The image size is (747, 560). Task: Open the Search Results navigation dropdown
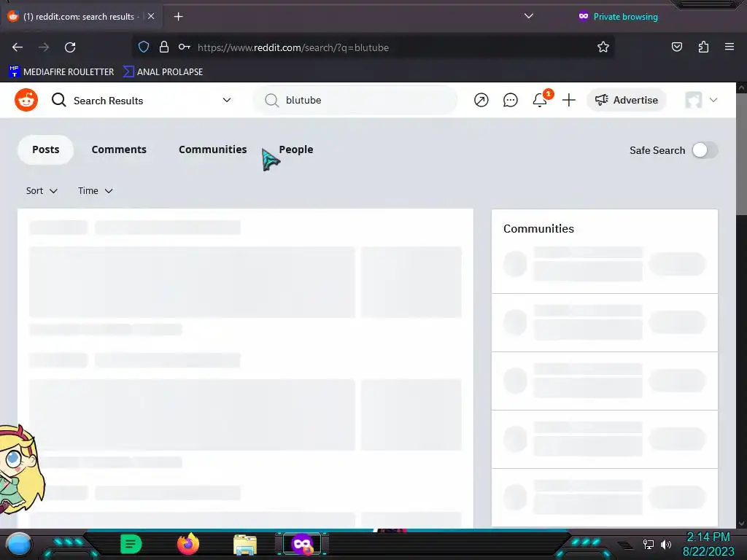227,100
